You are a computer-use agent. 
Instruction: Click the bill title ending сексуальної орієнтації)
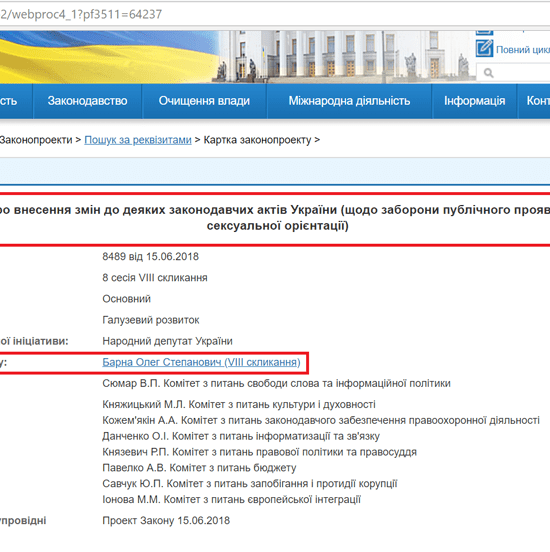(275, 218)
